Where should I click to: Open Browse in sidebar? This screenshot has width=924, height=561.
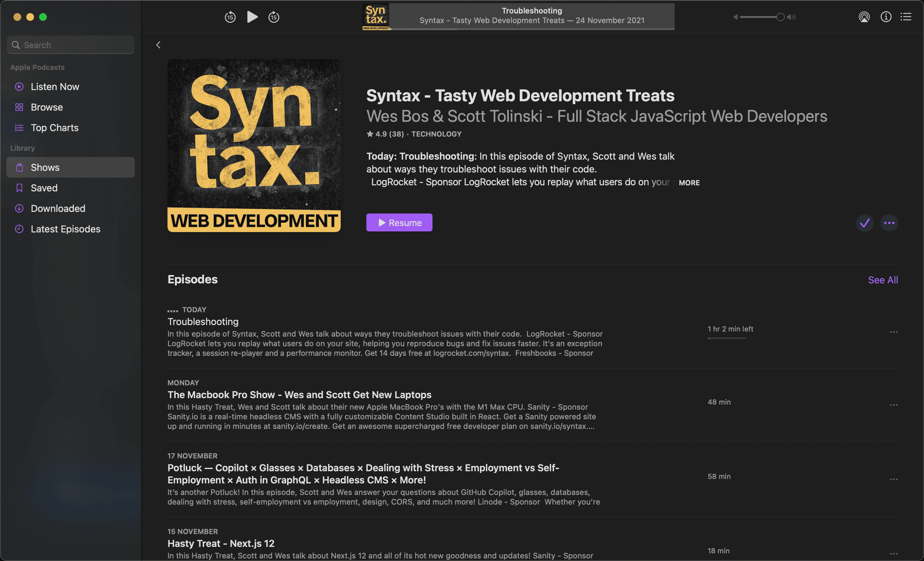coord(71,107)
